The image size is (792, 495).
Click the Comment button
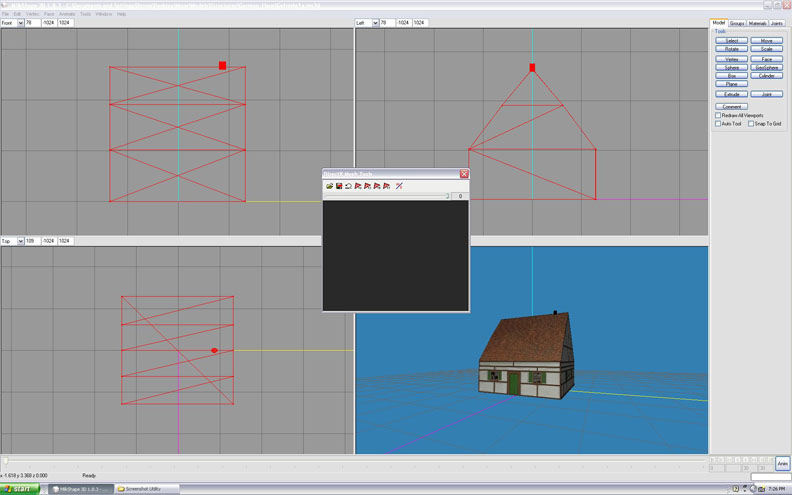click(731, 107)
